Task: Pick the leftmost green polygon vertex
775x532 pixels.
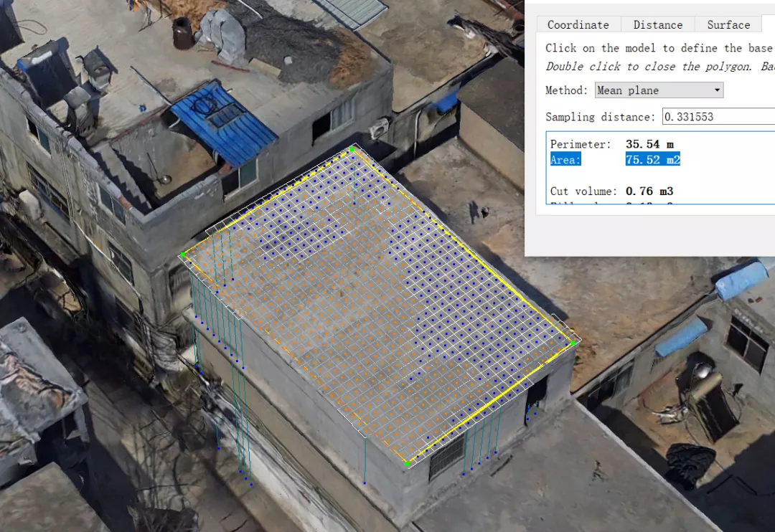Action: (183, 254)
